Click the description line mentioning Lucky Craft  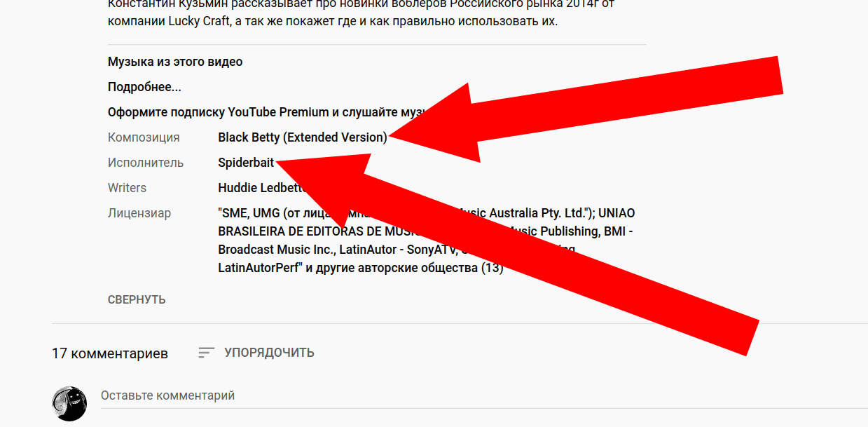[333, 20]
